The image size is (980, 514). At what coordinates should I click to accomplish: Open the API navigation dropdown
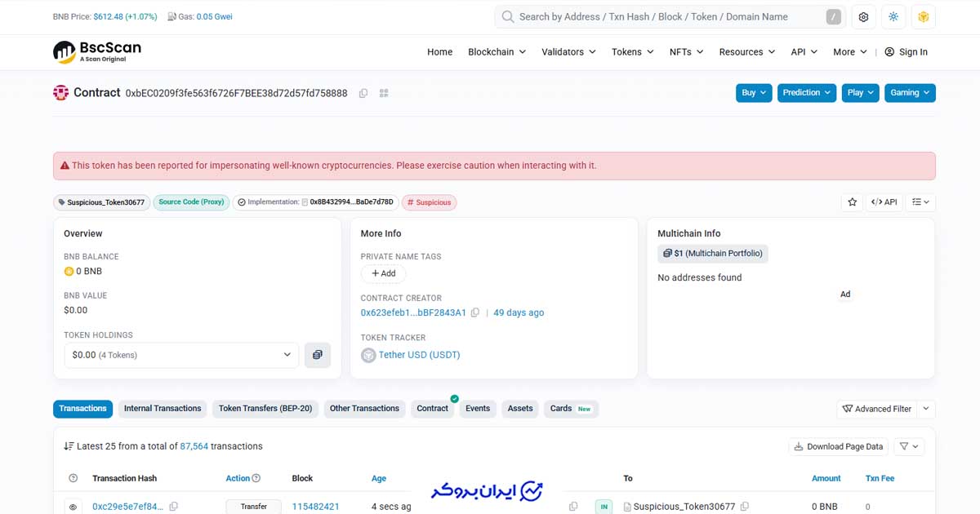coord(804,52)
